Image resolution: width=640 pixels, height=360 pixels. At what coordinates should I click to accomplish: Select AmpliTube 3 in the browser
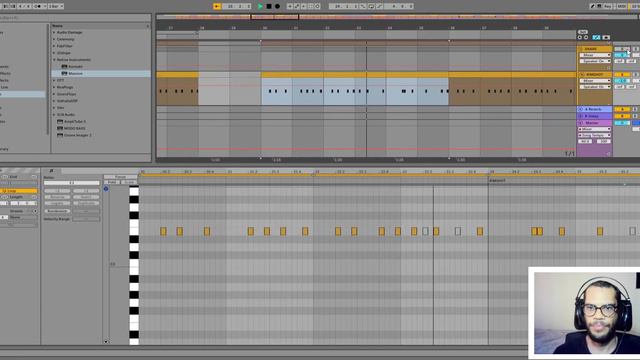coord(74,122)
